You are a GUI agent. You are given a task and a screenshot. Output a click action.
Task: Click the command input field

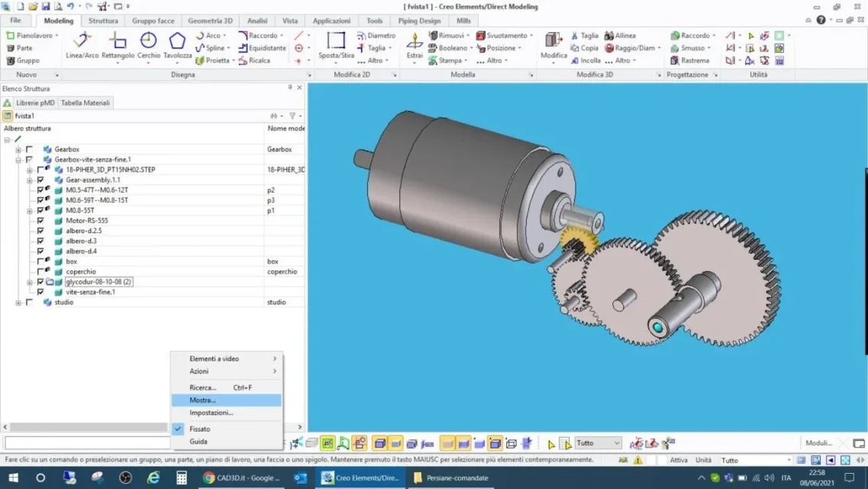(87, 442)
